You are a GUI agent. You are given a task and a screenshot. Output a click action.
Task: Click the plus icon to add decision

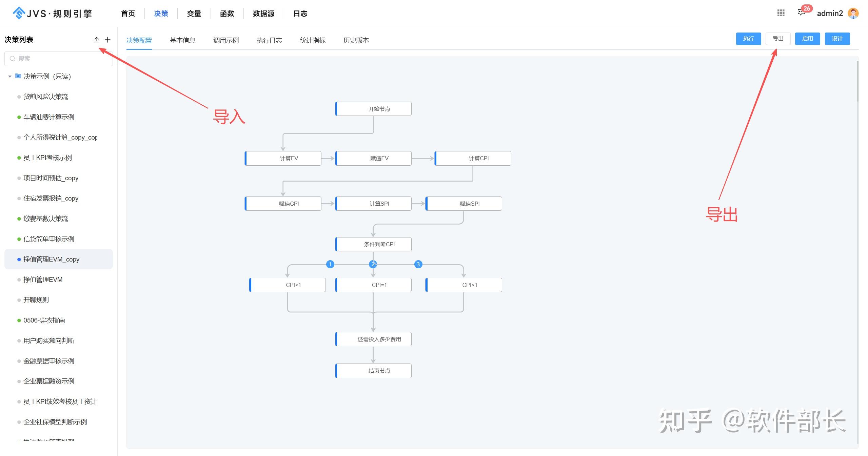[107, 40]
